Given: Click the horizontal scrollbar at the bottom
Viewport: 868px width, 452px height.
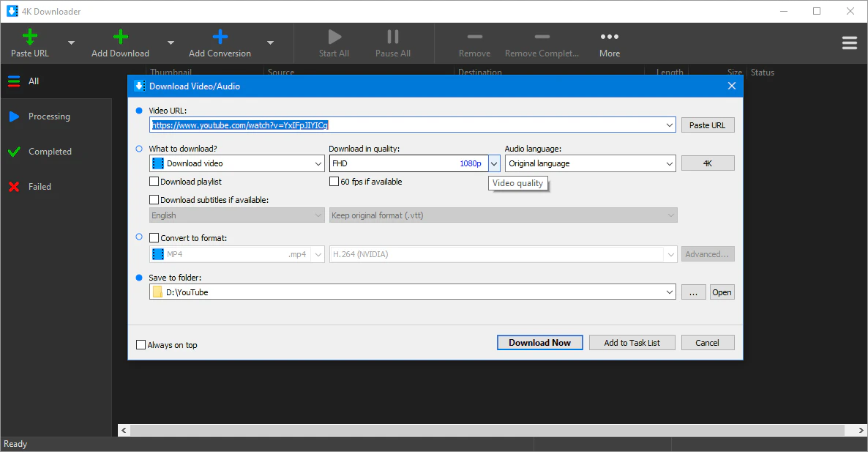Looking at the screenshot, I should (x=490, y=431).
